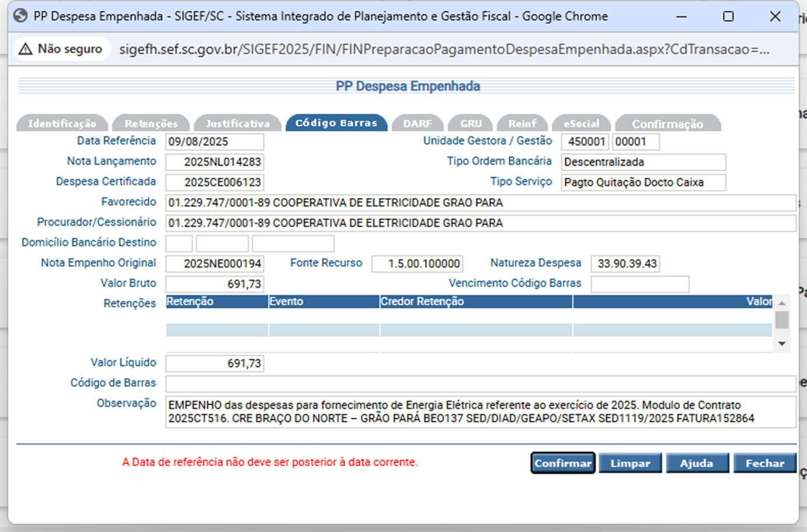Open the Identificação tab
The height and width of the screenshot is (532, 807).
pyautogui.click(x=62, y=124)
